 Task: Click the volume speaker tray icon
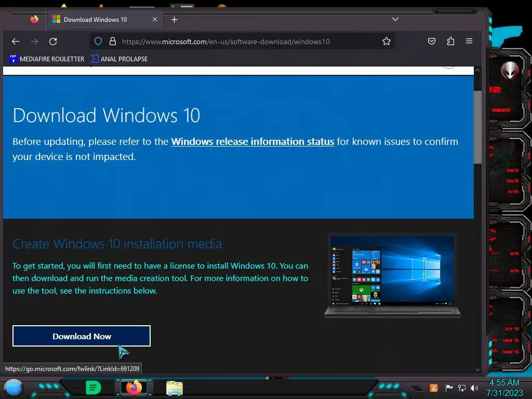(474, 388)
